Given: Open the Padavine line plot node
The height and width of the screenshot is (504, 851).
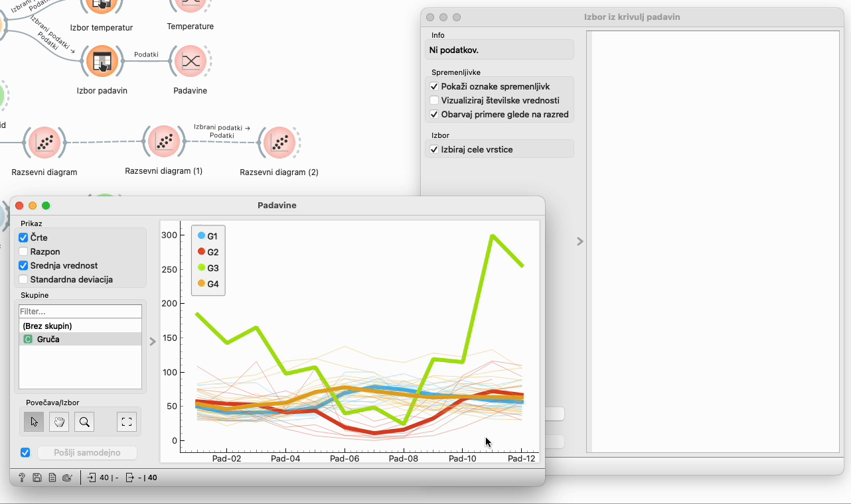Looking at the screenshot, I should [x=191, y=62].
